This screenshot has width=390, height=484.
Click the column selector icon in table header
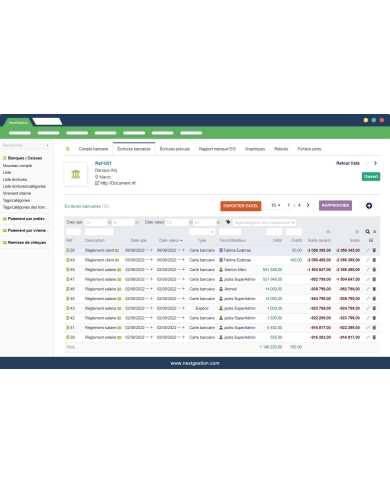tap(371, 240)
